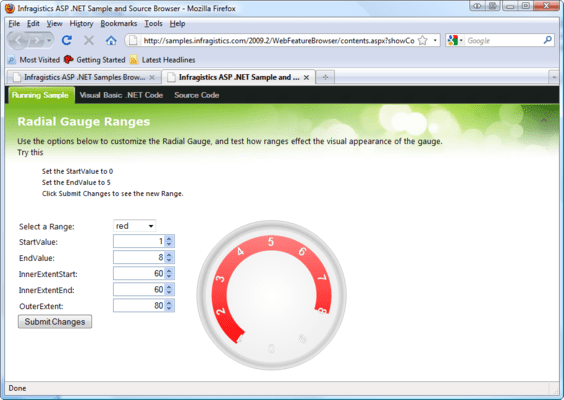Screen dimensions: 564x400
Task: Click the Firefox logo in the title bar
Action: 10,8
